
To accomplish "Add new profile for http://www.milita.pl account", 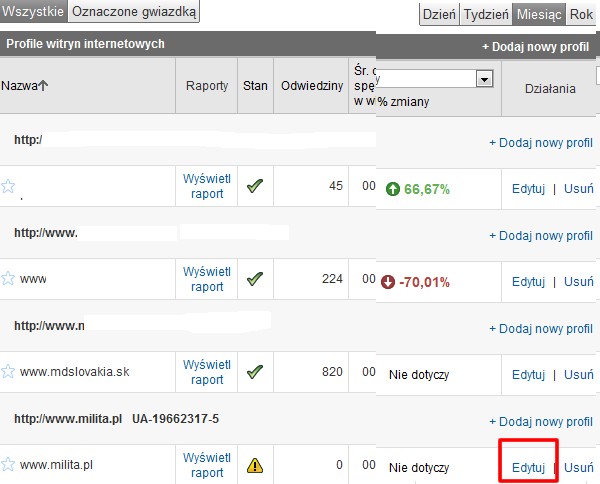I will (541, 422).
